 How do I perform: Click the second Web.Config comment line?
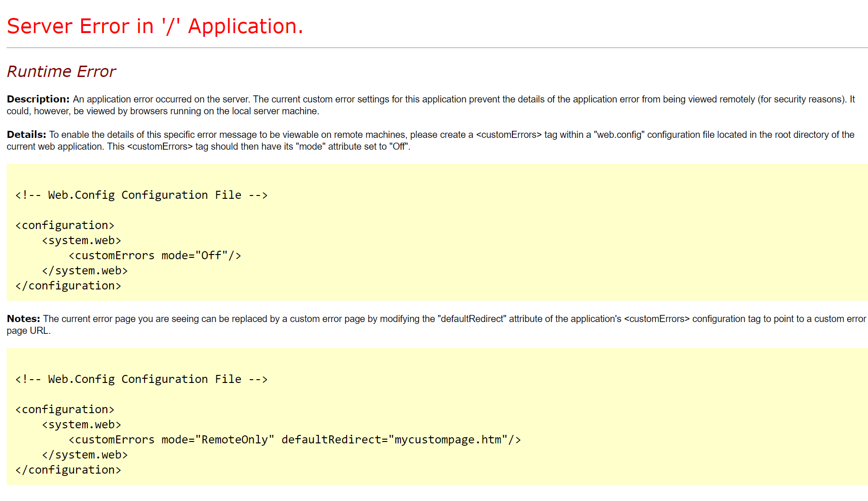tap(141, 379)
